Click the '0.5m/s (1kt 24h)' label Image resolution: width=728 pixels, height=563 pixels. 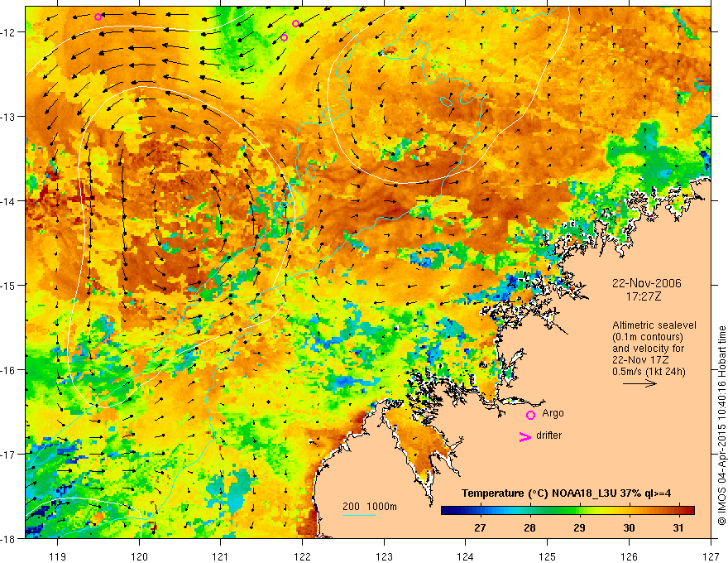(x=649, y=372)
